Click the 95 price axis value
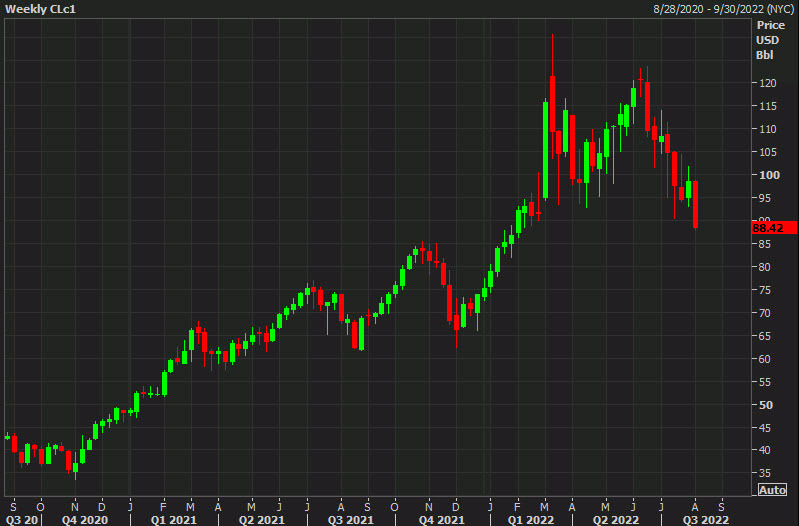 point(765,198)
